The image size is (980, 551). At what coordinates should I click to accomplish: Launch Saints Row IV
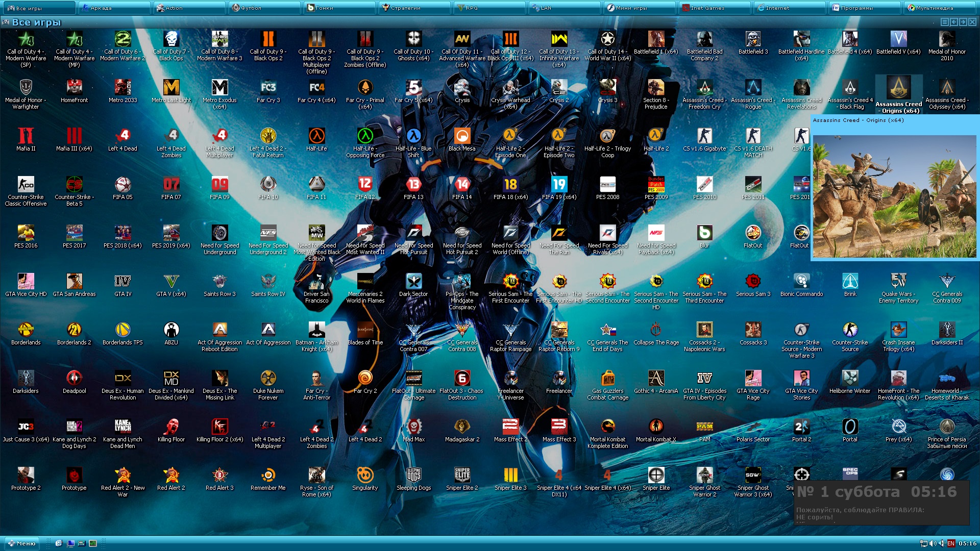tap(268, 285)
